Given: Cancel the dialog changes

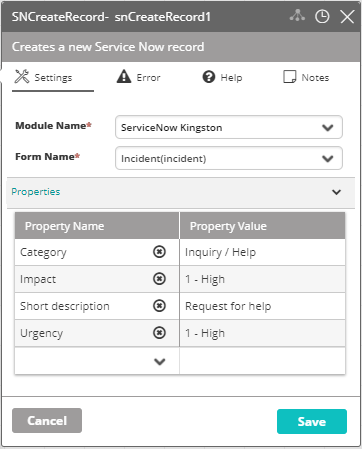Looking at the screenshot, I should (x=47, y=421).
